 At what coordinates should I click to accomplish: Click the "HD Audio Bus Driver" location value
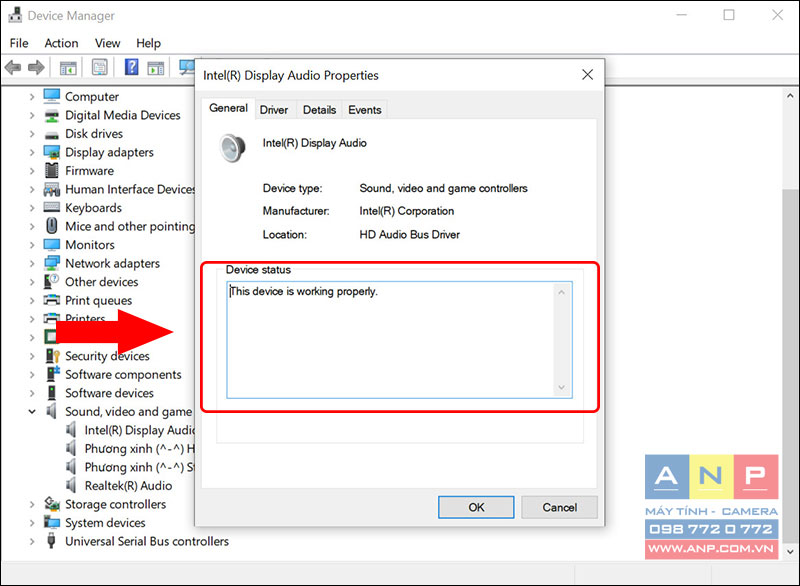(x=409, y=235)
